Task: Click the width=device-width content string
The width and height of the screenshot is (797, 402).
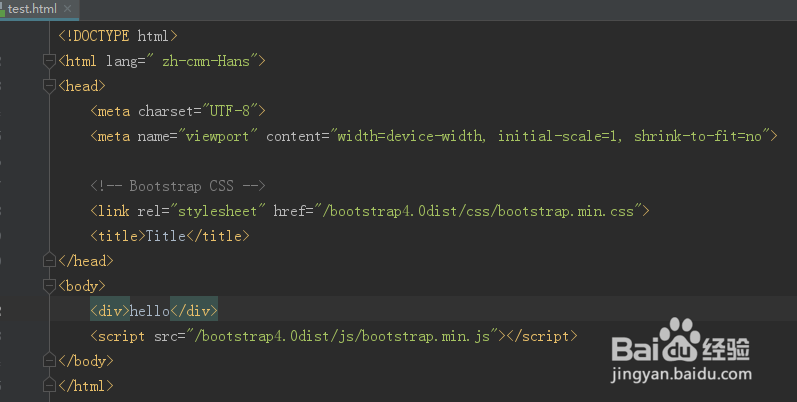Action: (550, 136)
